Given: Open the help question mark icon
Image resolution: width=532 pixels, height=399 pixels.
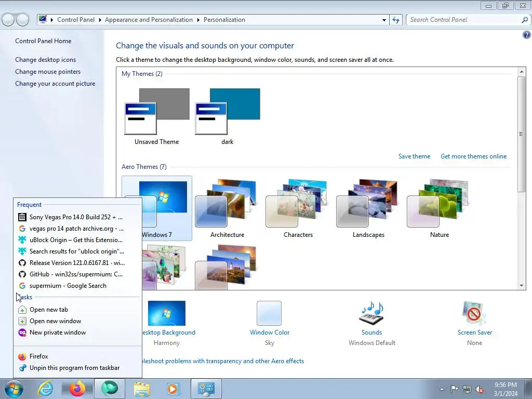Looking at the screenshot, I should (x=527, y=35).
